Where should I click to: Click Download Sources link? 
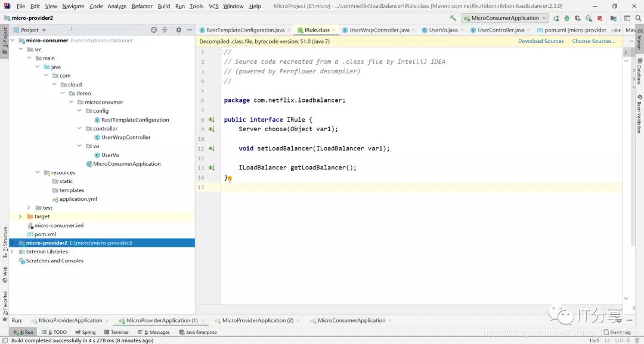pos(540,41)
